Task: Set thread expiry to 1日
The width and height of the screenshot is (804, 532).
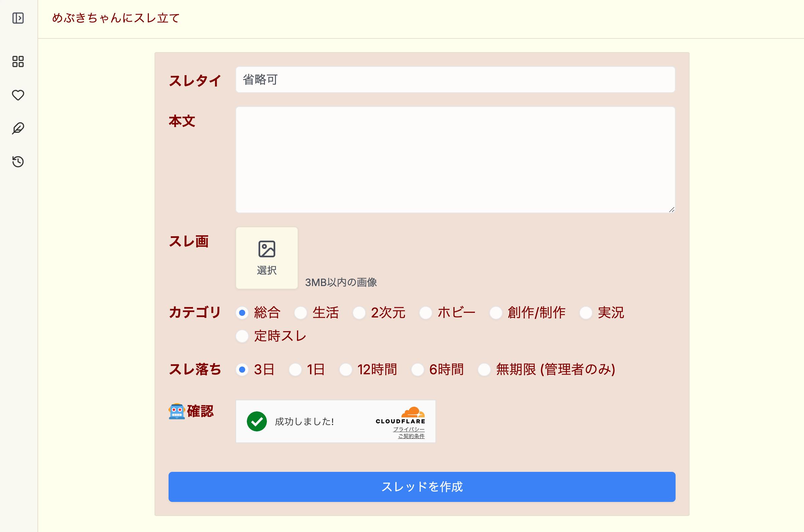Action: (295, 370)
